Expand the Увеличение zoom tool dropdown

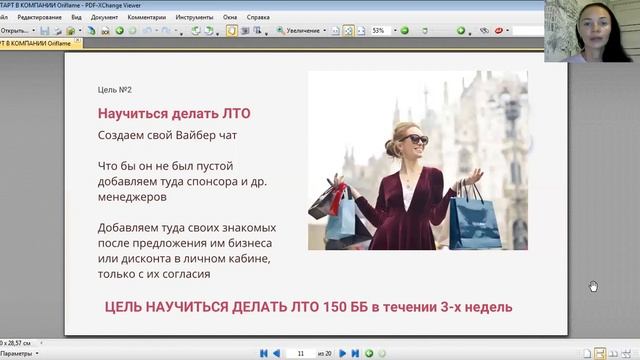pos(324,31)
